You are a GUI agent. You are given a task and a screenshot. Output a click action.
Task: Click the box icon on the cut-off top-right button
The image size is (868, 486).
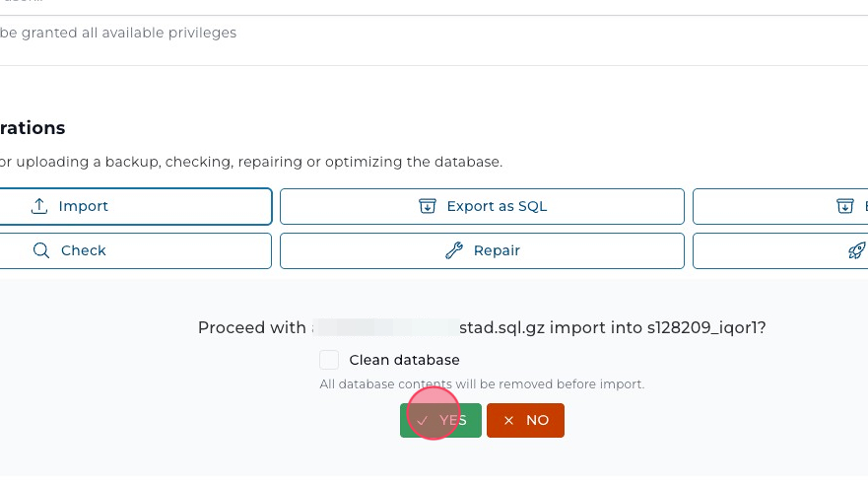pos(844,207)
